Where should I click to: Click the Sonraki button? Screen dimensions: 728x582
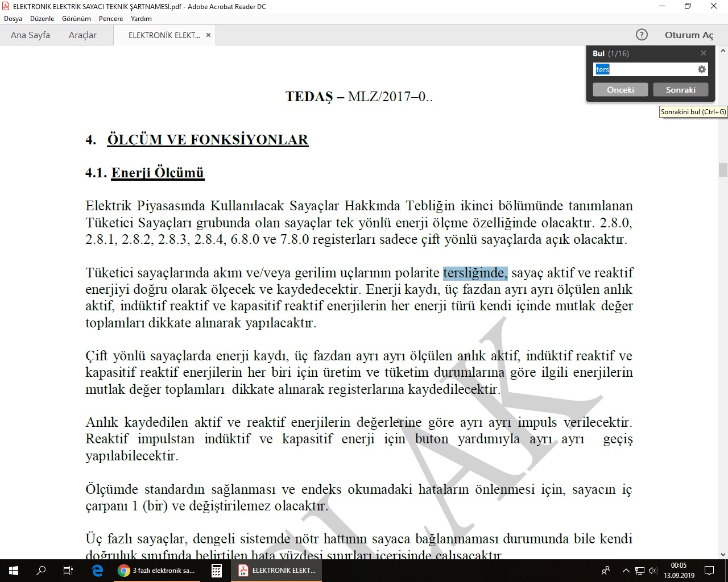pyautogui.click(x=680, y=90)
